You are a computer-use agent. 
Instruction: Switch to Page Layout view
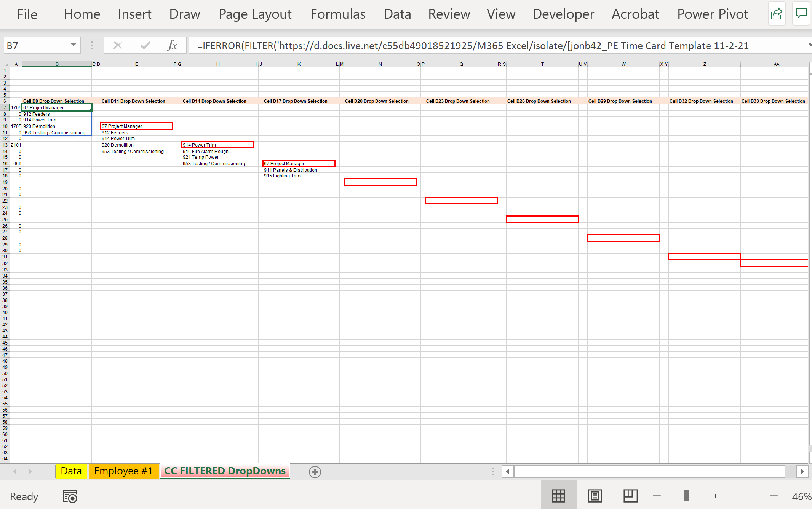[x=595, y=496]
